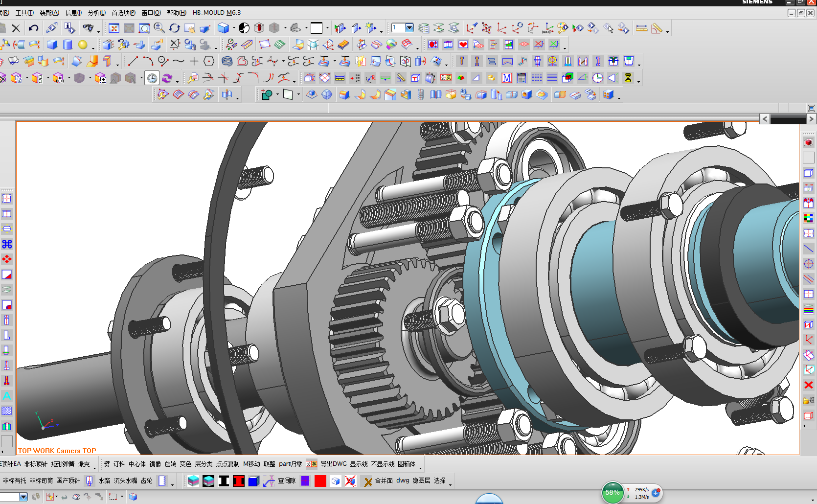The image size is (817, 504).
Task: Click the binoculars Find icon
Action: [x=88, y=28]
